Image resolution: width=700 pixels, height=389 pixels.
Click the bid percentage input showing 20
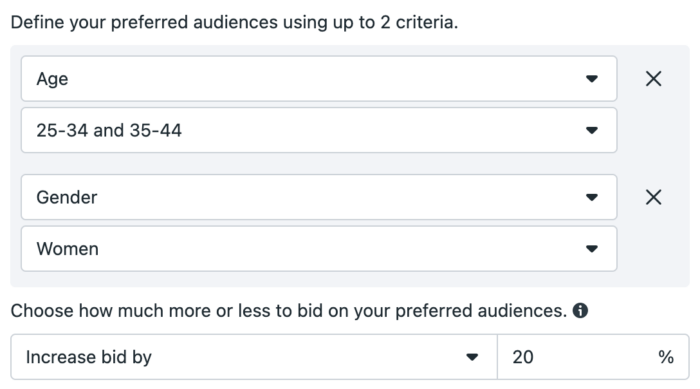(x=593, y=357)
